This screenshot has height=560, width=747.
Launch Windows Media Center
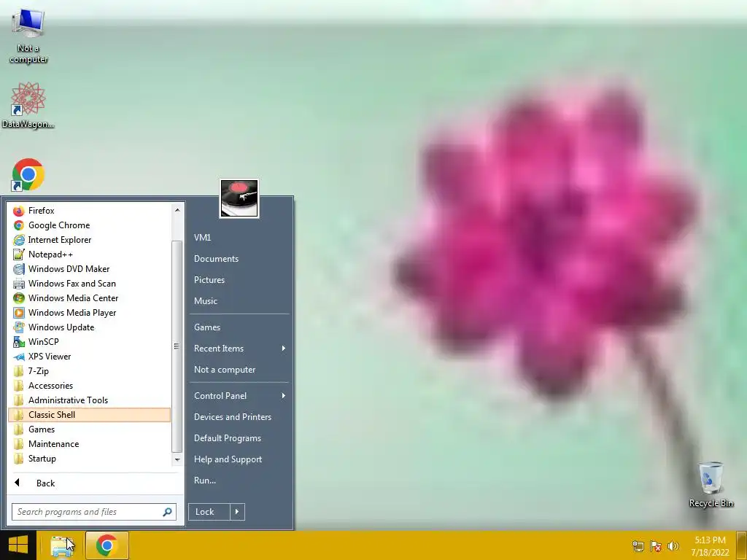tap(89, 298)
